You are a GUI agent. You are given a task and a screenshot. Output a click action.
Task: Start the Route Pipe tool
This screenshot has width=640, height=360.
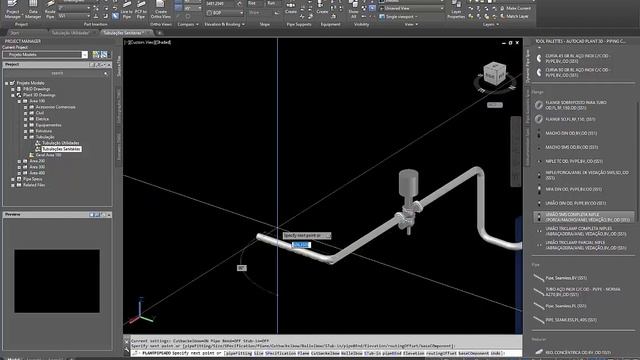[x=50, y=9]
